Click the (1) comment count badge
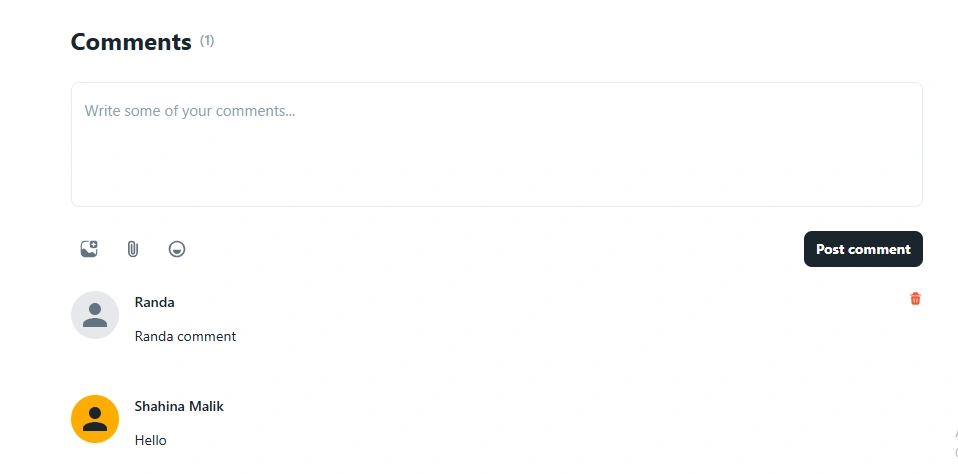 click(x=207, y=41)
